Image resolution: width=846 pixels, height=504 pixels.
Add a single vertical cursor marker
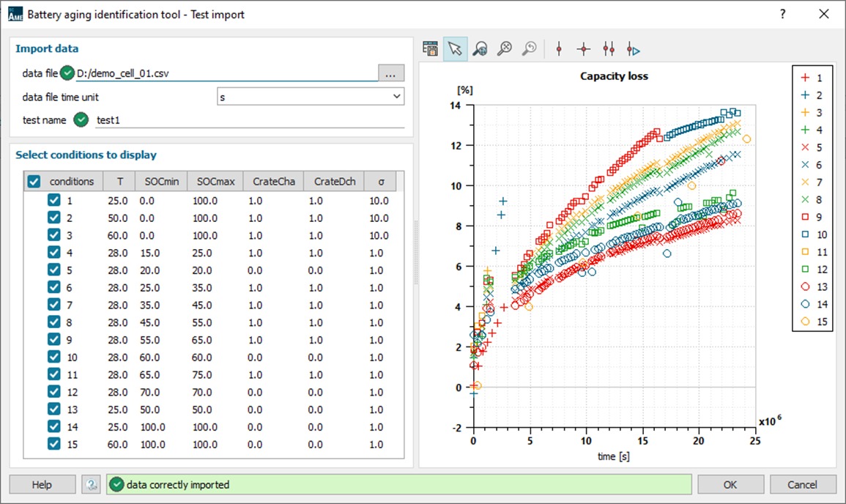pos(559,49)
